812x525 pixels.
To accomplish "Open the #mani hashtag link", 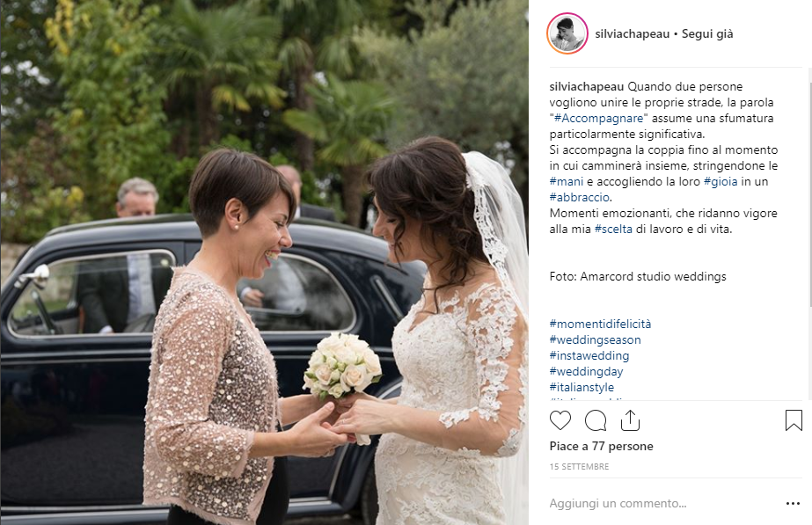I will 566,182.
